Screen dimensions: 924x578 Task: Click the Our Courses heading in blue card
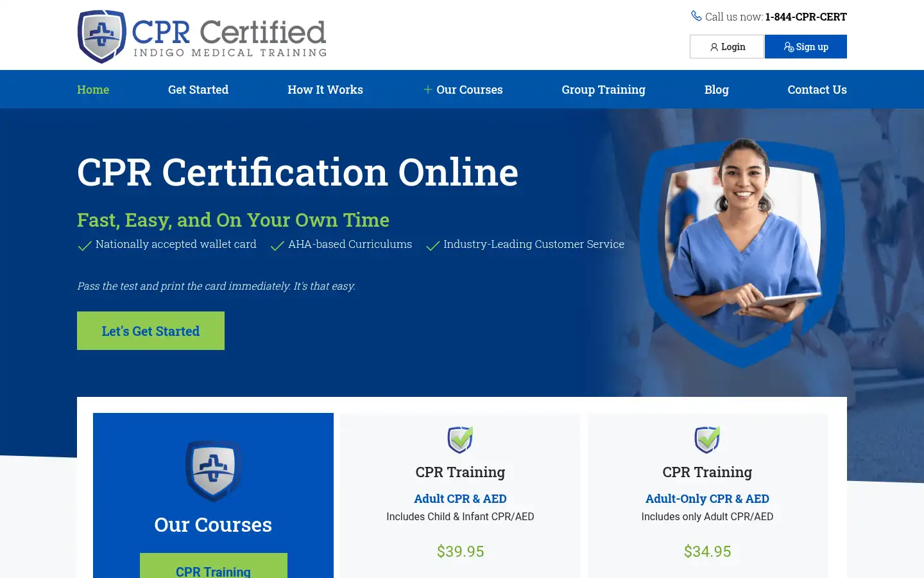point(213,525)
